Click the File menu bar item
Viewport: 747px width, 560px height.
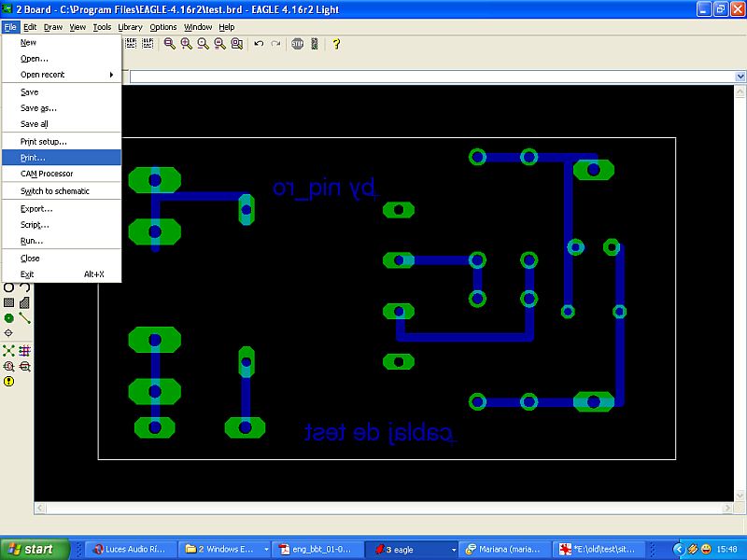click(10, 27)
